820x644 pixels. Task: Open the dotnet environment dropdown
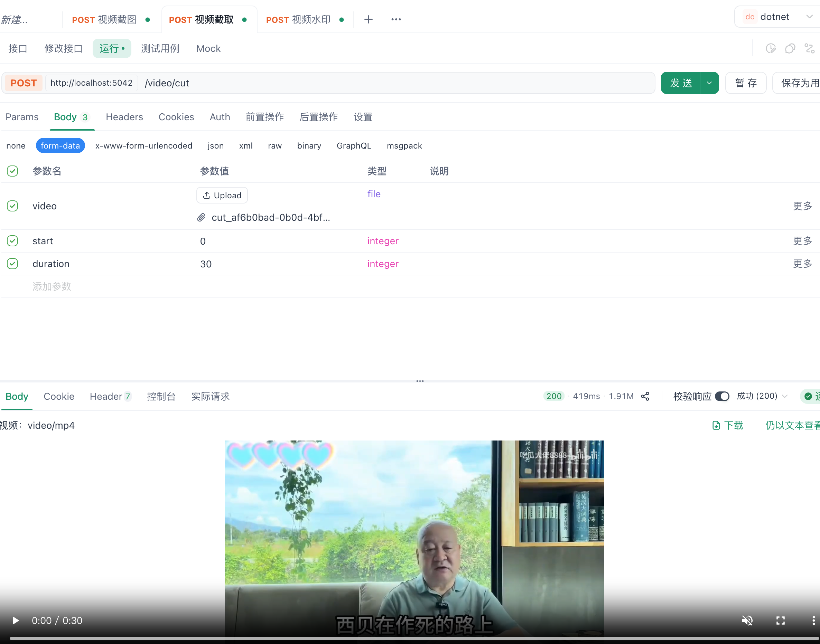pyautogui.click(x=778, y=17)
